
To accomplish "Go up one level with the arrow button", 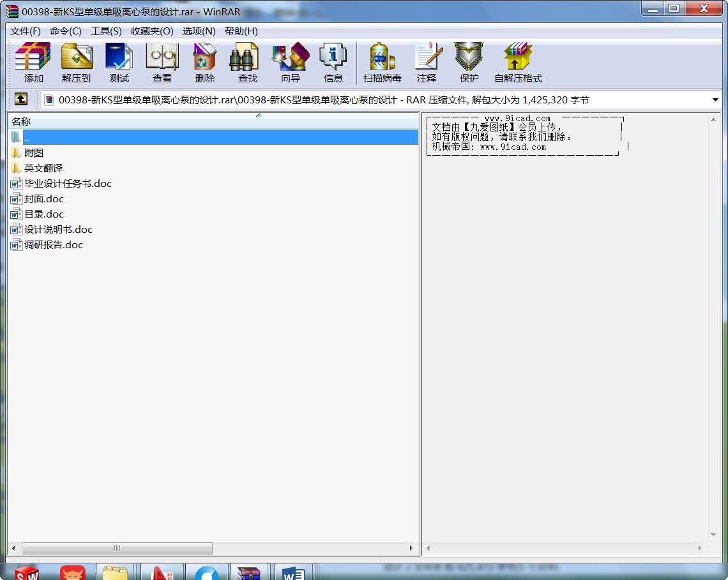I will coord(21,100).
